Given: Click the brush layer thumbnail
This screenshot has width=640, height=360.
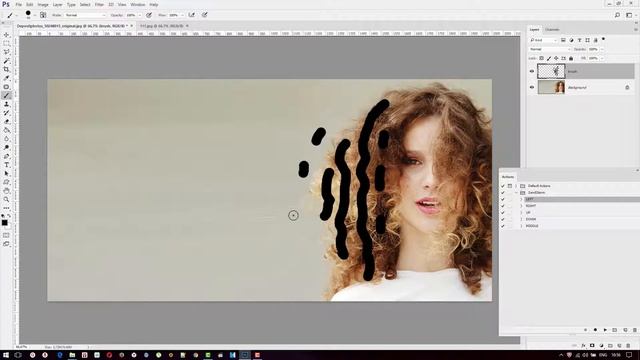Looking at the screenshot, I should pyautogui.click(x=551, y=71).
